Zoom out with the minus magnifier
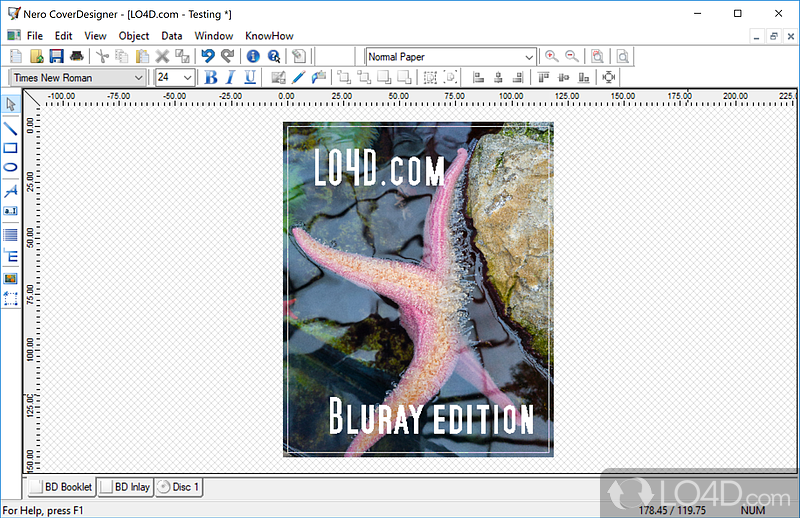This screenshot has width=800, height=518. click(572, 56)
